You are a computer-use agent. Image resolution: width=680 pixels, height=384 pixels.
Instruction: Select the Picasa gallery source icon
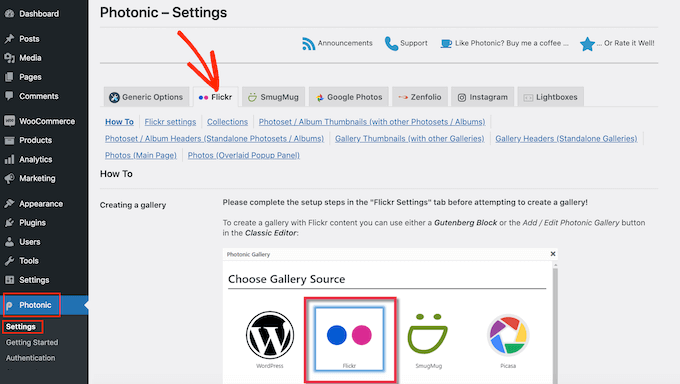point(508,335)
